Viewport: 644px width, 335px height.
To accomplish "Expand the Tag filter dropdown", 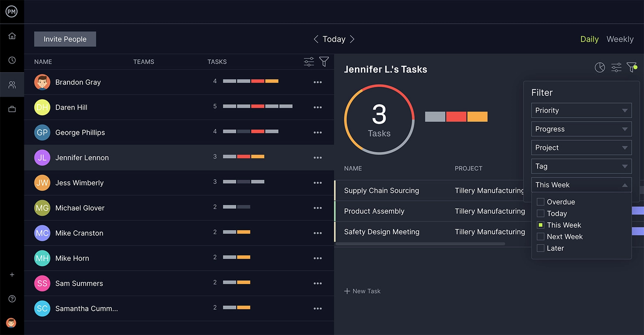I will pos(581,166).
